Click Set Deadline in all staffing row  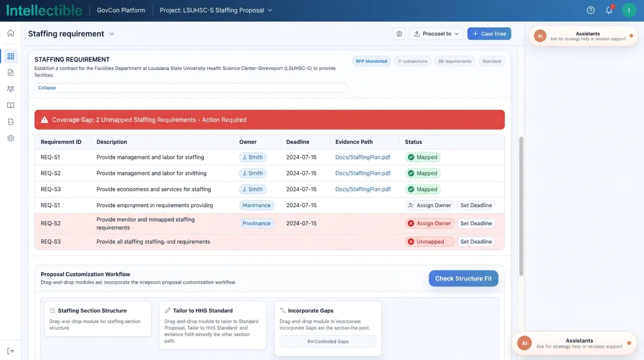[476, 242]
